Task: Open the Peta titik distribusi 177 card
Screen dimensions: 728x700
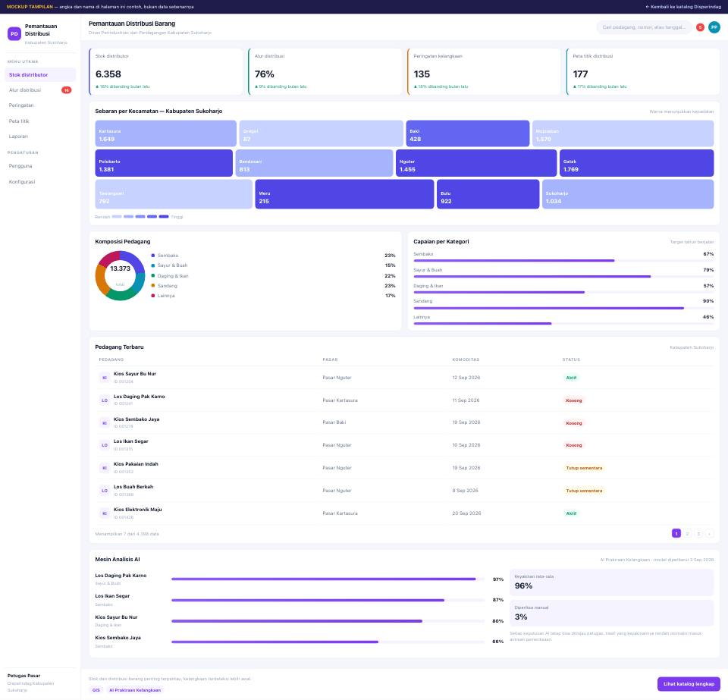Action: tap(643, 72)
